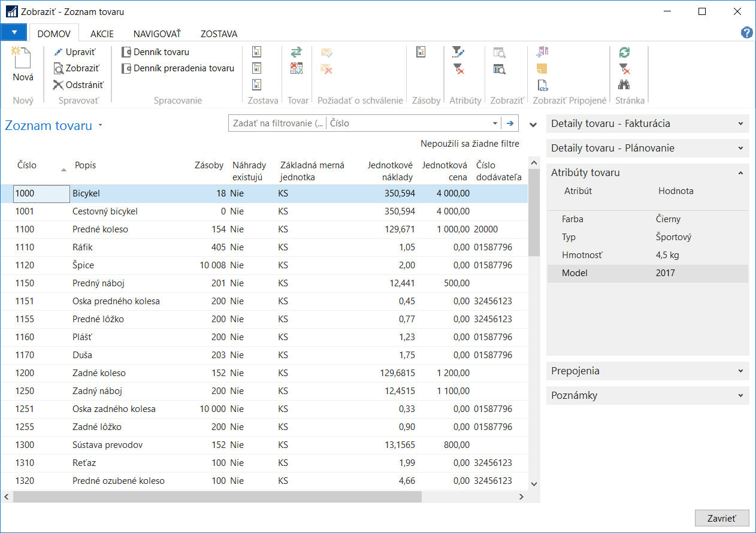The image size is (756, 533).
Task: Click the Zásoby column header
Action: (x=209, y=165)
